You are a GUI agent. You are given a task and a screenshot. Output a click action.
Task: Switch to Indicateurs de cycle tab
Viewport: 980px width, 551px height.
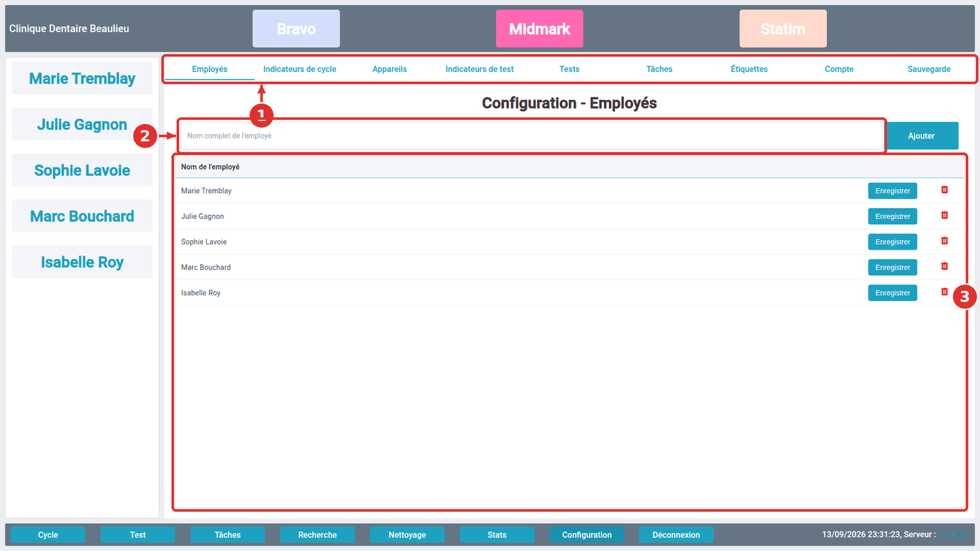[x=299, y=69]
